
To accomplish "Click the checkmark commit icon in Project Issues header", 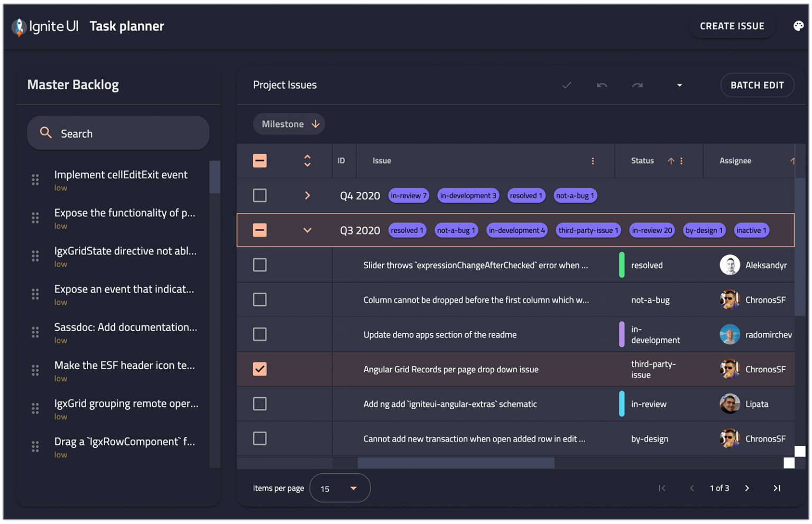I will tap(566, 85).
